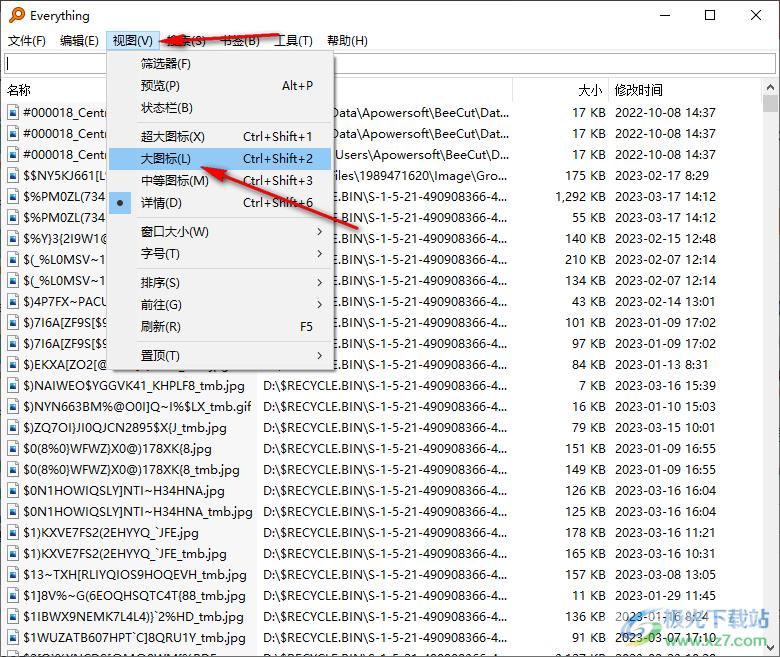Choose 大图标(L) large icons view
Viewport: 780px width, 657px height.
click(x=220, y=159)
